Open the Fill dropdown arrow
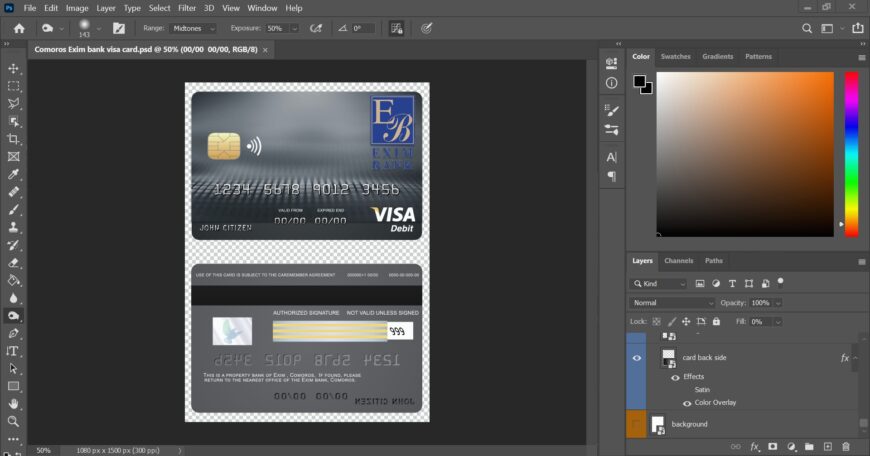 click(778, 322)
